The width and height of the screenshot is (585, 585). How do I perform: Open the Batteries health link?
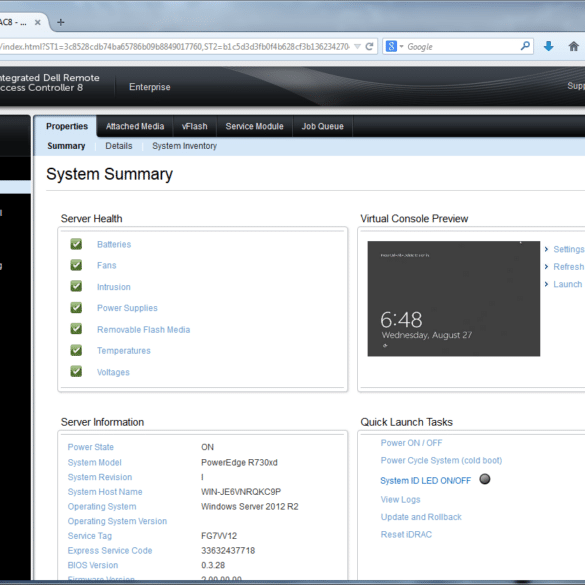pyautogui.click(x=114, y=244)
